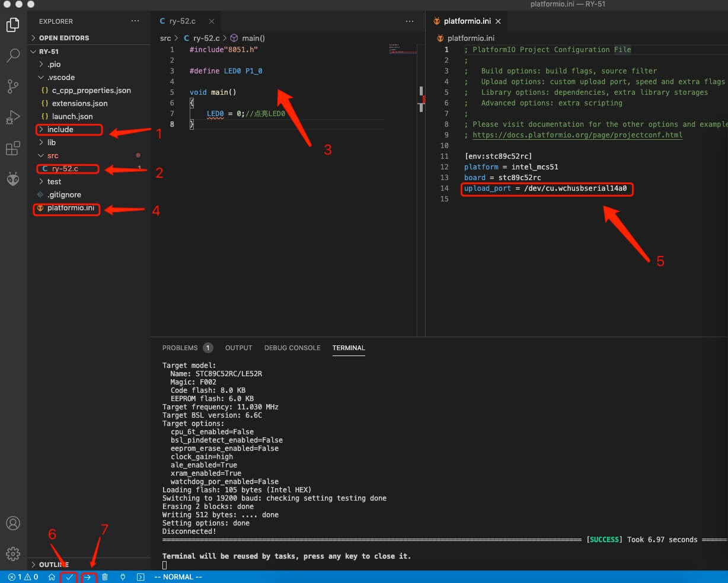Open the Serial Monitor plug icon

pyautogui.click(x=123, y=577)
